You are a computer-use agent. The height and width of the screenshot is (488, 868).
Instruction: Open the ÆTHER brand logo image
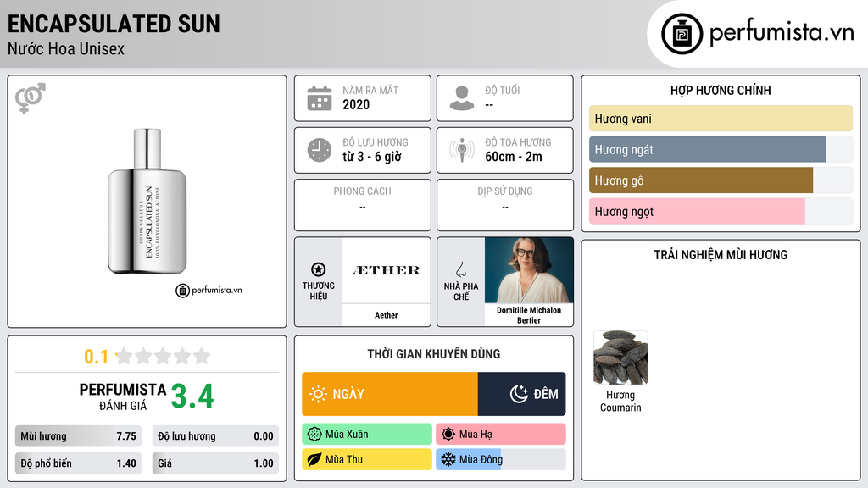(x=387, y=270)
